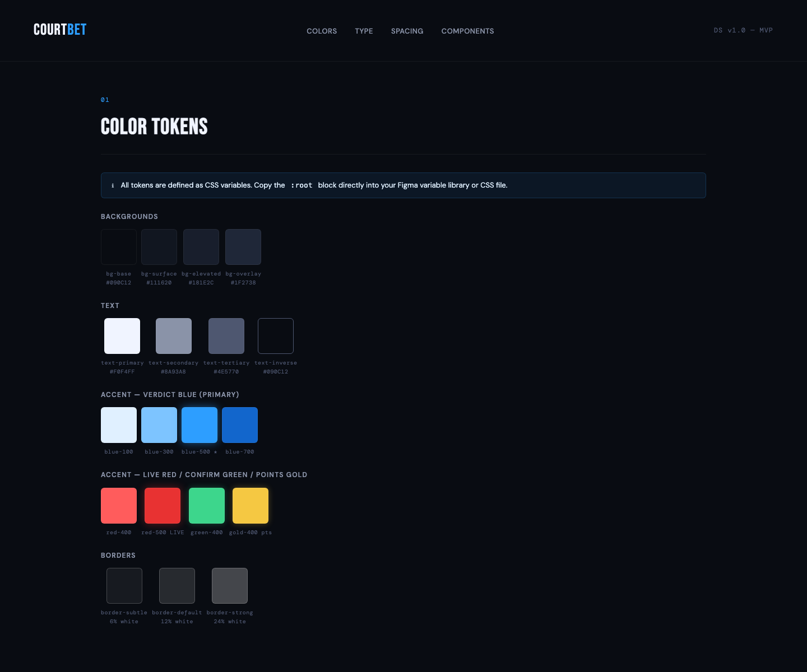Image resolution: width=807 pixels, height=672 pixels.
Task: Choose the bg-overlay swatch
Action: point(243,247)
